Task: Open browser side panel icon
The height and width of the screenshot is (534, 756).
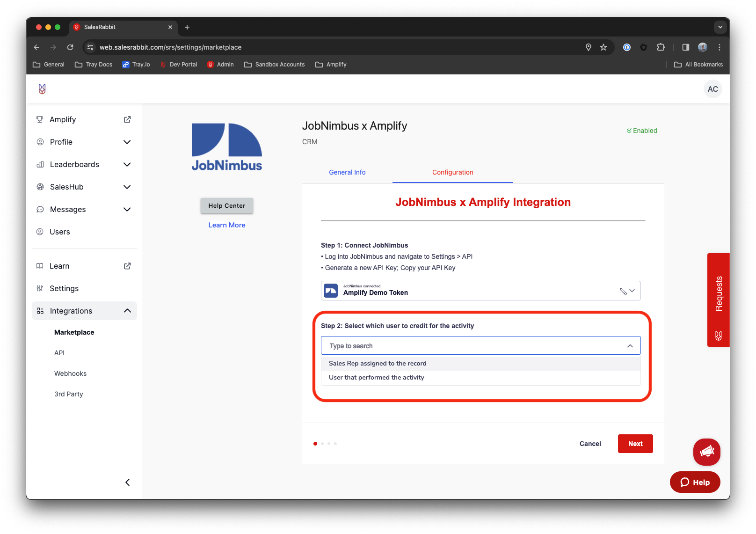Action: point(686,47)
